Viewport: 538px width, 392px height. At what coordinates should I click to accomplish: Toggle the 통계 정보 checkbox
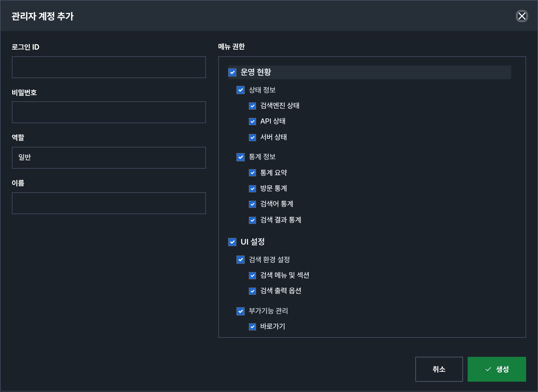pos(241,157)
